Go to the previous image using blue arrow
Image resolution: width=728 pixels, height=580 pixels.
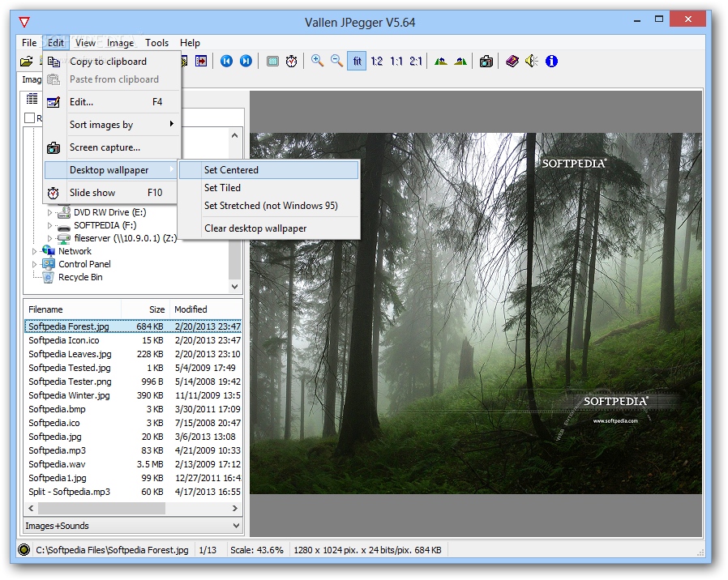click(x=226, y=62)
